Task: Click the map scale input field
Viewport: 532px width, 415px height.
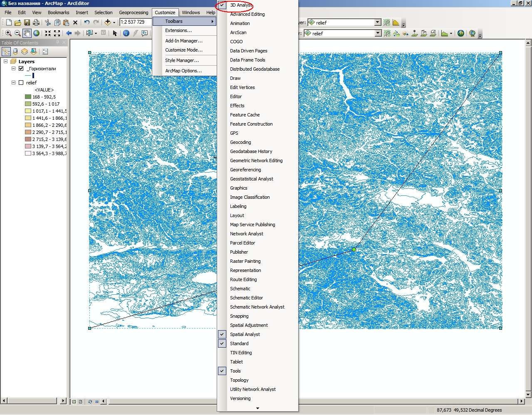Action: (136, 22)
